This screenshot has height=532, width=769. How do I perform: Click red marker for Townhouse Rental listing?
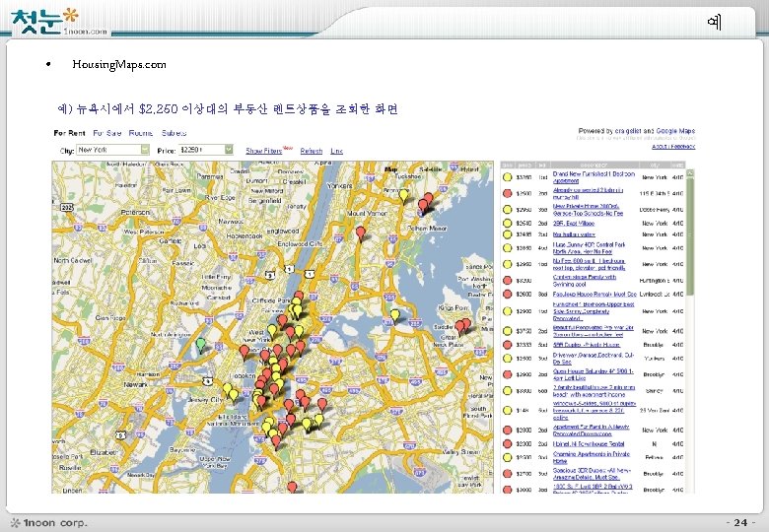click(507, 443)
